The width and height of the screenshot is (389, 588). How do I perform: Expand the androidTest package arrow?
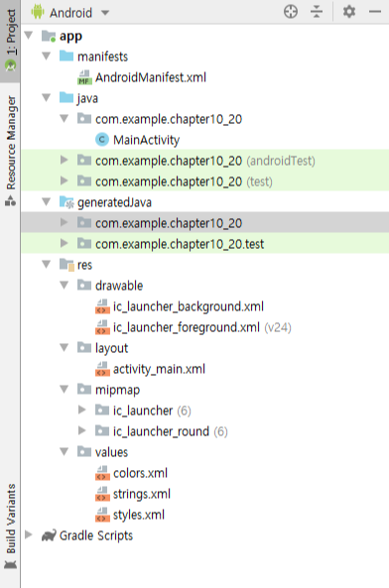(x=65, y=161)
